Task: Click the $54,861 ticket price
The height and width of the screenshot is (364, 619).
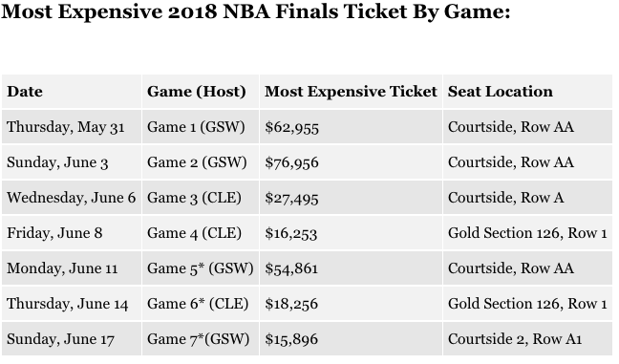Action: pos(291,268)
